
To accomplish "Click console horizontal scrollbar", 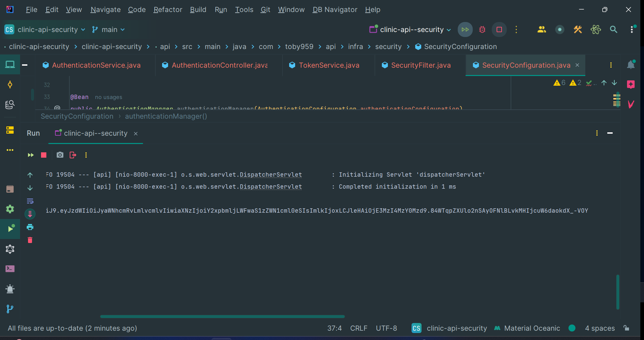I will tap(222, 316).
